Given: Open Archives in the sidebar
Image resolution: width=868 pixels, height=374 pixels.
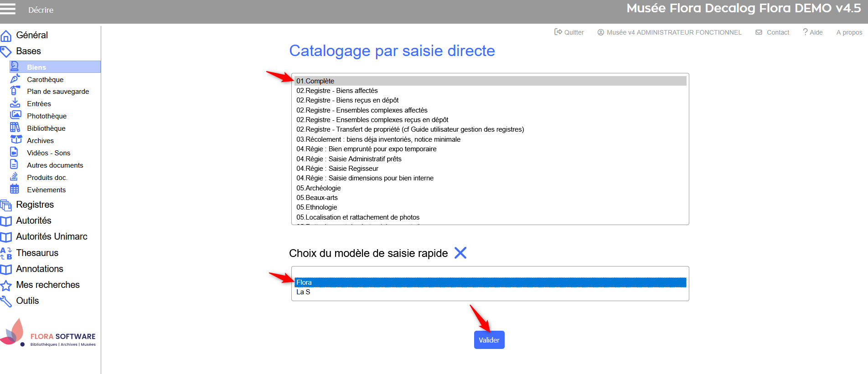Looking at the screenshot, I should (x=40, y=141).
